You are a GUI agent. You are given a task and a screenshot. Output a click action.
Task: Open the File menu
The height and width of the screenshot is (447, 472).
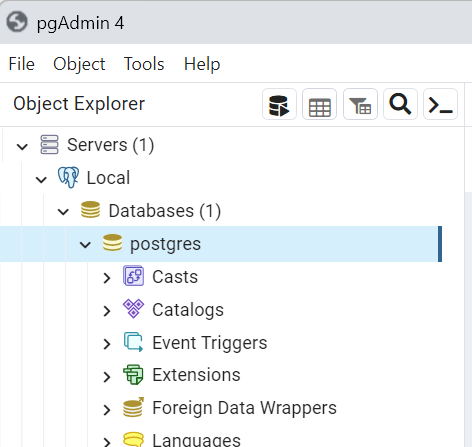pos(21,64)
